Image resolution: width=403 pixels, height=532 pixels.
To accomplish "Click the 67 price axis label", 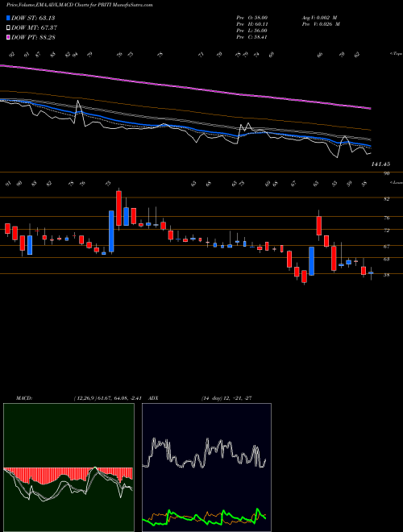I will click(x=386, y=247).
